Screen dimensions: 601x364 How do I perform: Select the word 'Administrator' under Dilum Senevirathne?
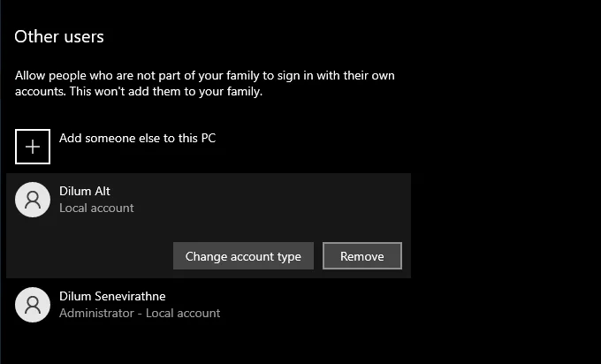point(96,313)
